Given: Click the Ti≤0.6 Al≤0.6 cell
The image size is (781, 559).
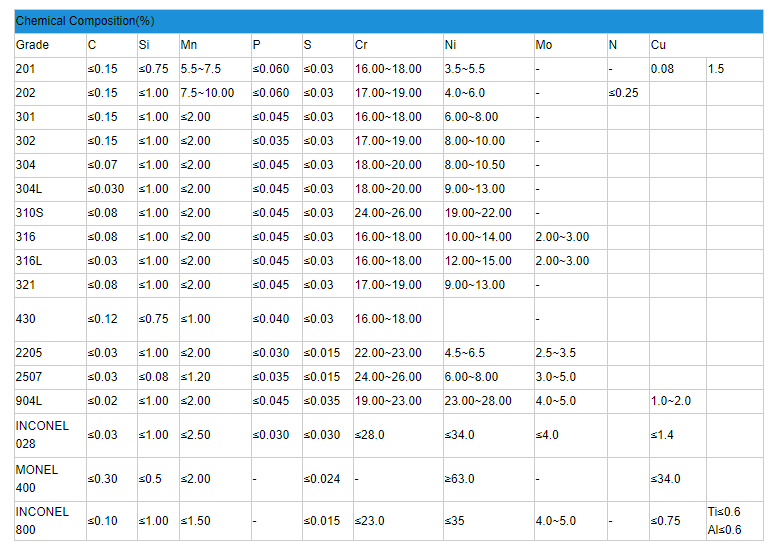Looking at the screenshot, I should tap(725, 521).
